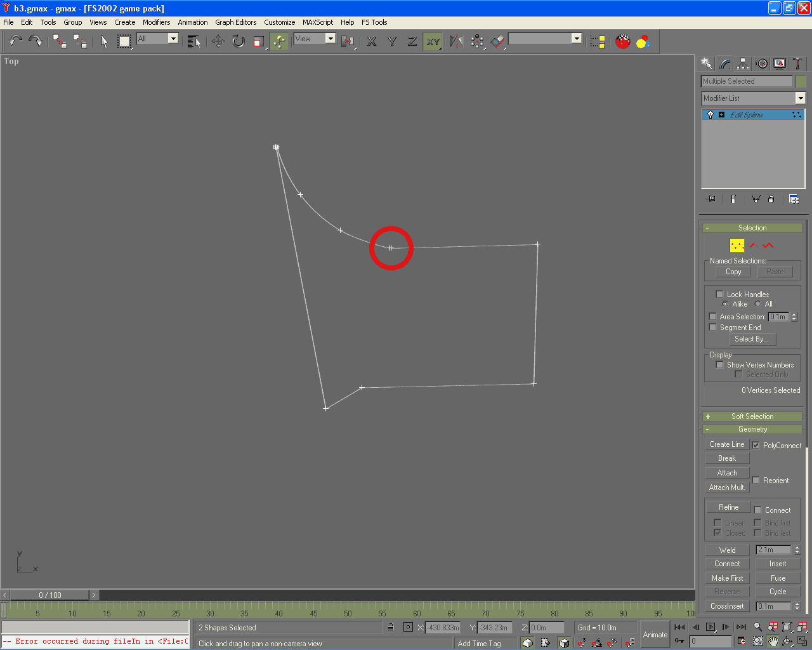
Task: Open the FS Tools menu
Action: [x=374, y=22]
